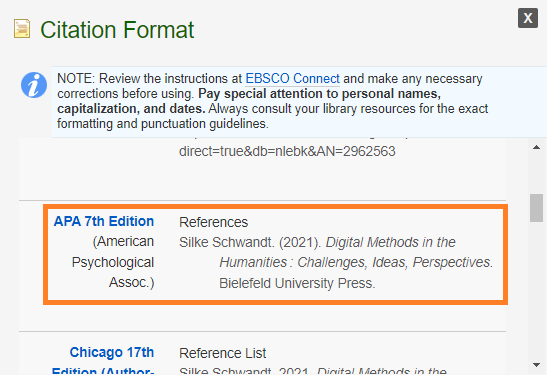Click the italic Digital Methods title
The width and height of the screenshot is (547, 375).
point(390,242)
